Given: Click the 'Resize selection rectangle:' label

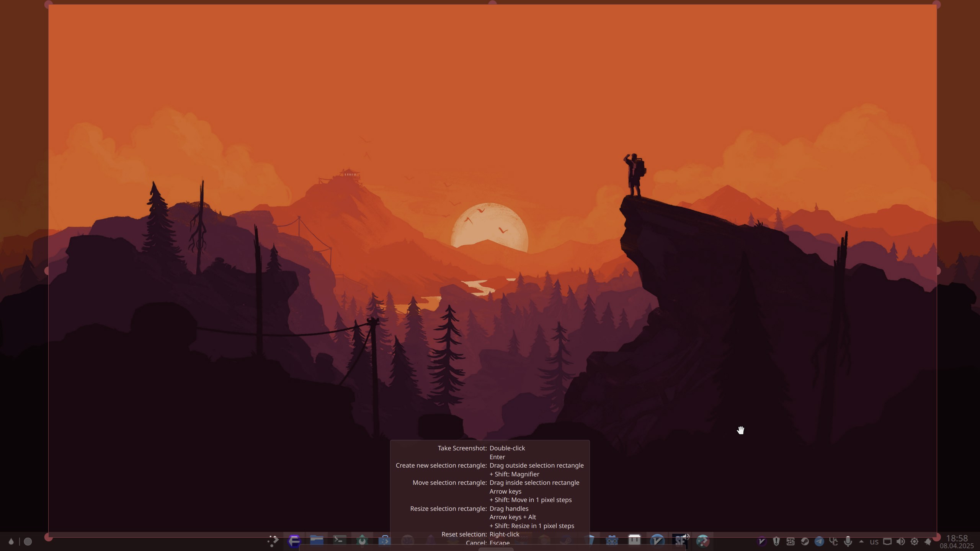Looking at the screenshot, I should click(x=448, y=509).
